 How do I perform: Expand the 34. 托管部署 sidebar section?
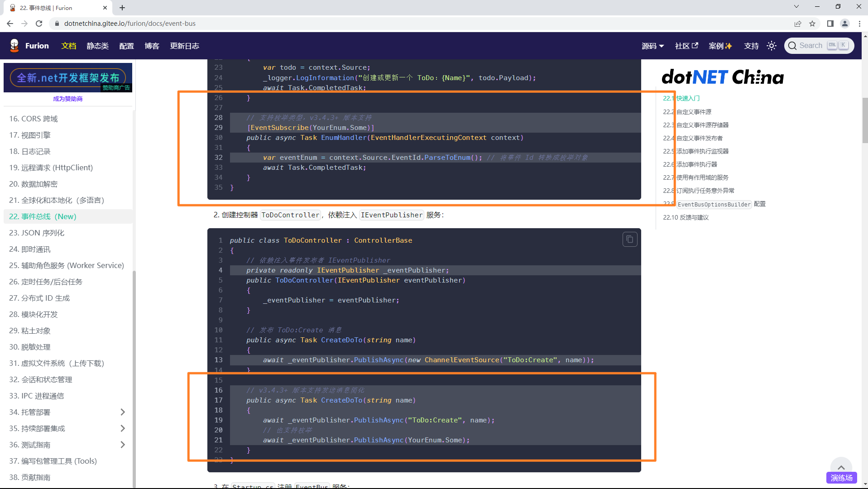[123, 412]
